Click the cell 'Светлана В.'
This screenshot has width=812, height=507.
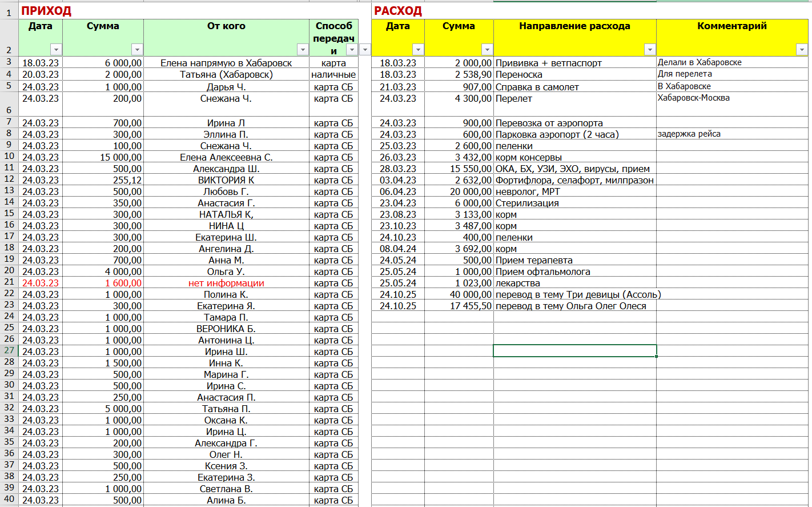[226, 489]
